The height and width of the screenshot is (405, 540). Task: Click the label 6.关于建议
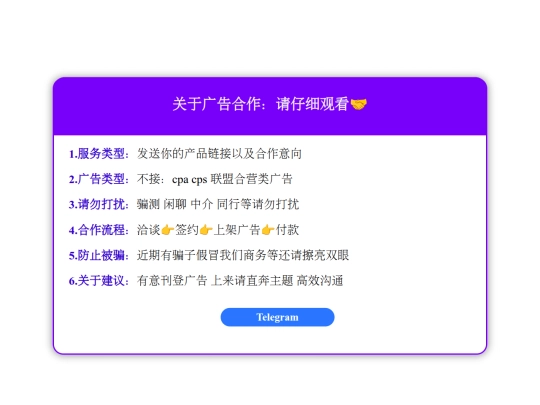click(98, 281)
